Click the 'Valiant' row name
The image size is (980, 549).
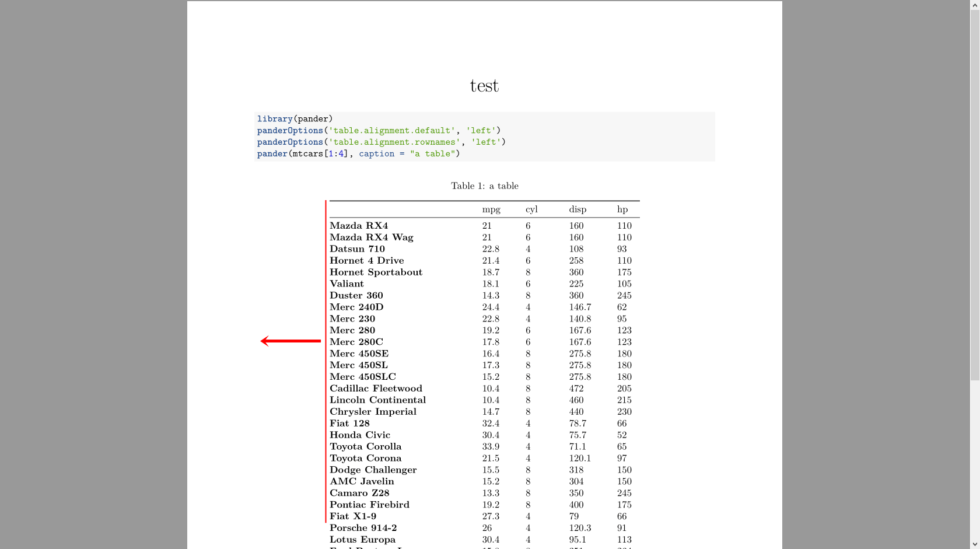(x=346, y=284)
